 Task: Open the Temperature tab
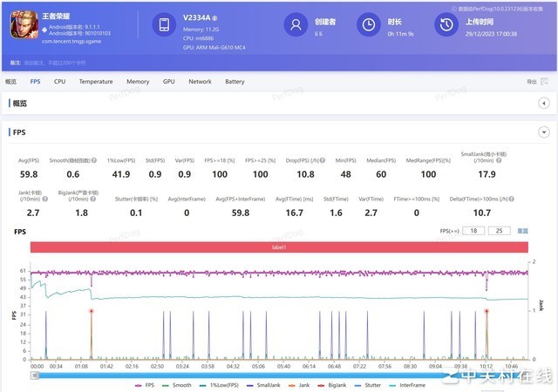pos(96,81)
